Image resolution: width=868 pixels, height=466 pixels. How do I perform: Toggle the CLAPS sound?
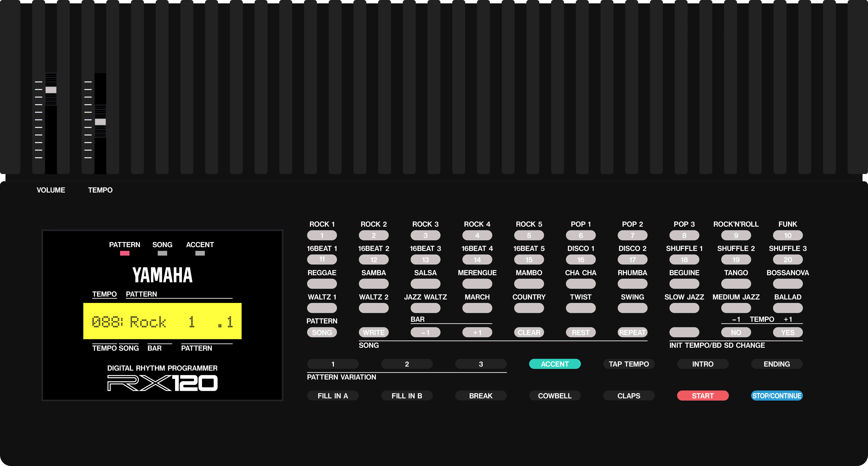tap(629, 396)
